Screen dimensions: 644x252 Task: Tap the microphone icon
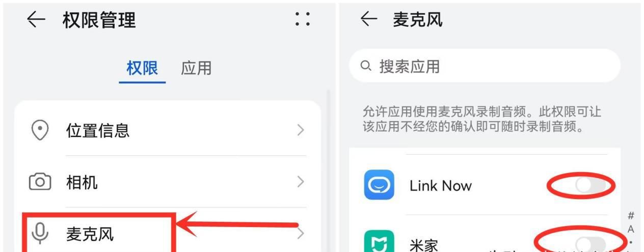click(x=40, y=234)
